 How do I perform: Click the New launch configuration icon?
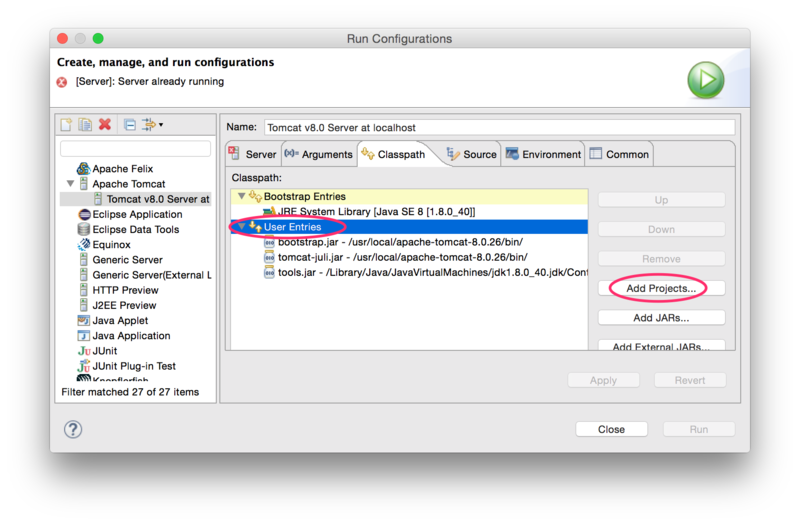(x=66, y=124)
